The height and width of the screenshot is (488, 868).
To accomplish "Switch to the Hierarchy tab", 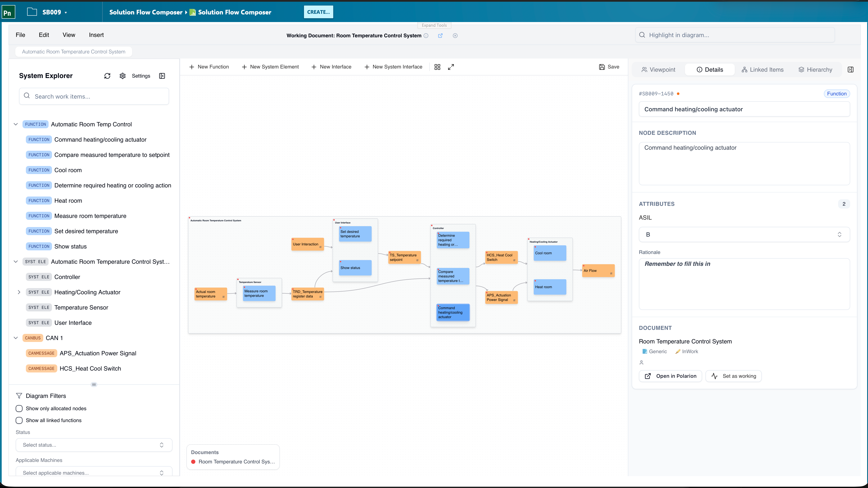I will pos(815,70).
